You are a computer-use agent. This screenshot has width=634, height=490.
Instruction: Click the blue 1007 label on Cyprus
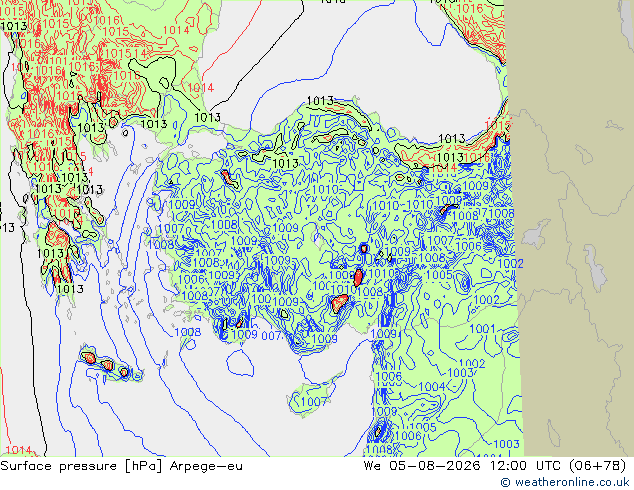(x=314, y=401)
